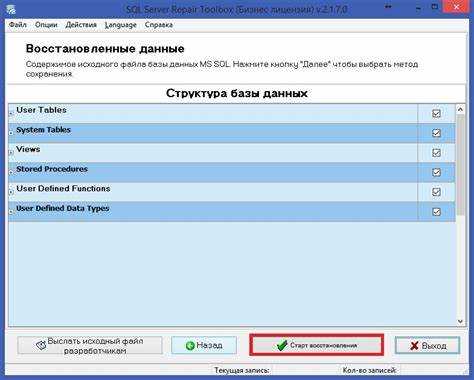Toggle the Views checkbox
The width and height of the screenshot is (474, 380).
point(436,153)
